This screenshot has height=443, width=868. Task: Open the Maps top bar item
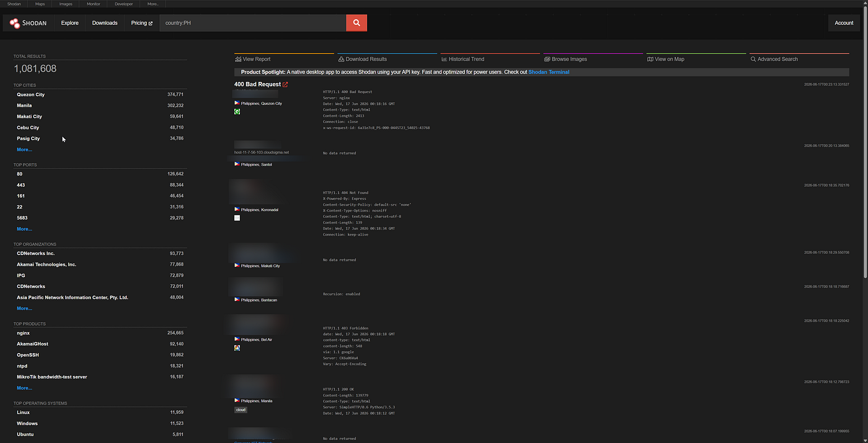pyautogui.click(x=40, y=4)
